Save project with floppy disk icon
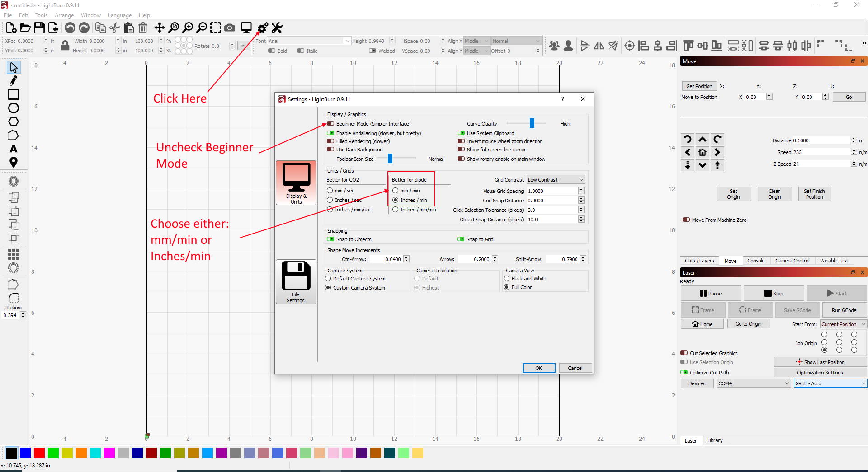868x472 pixels. coord(39,28)
